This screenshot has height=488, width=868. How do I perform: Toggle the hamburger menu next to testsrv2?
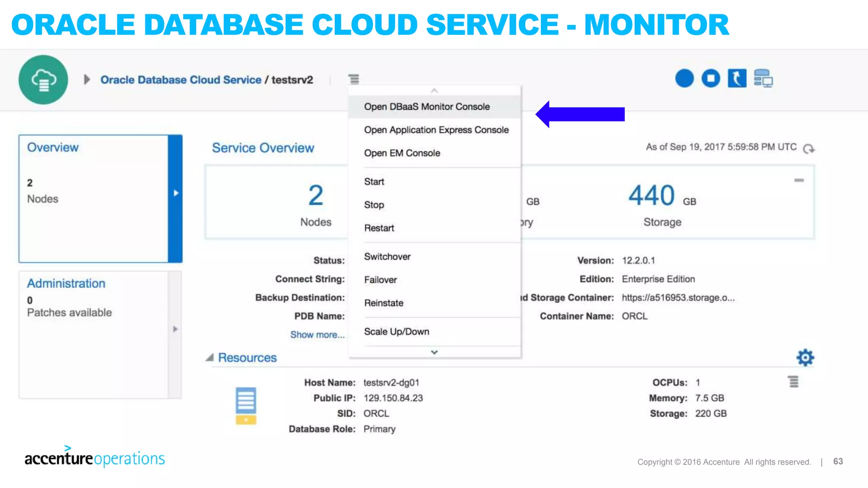(x=354, y=79)
